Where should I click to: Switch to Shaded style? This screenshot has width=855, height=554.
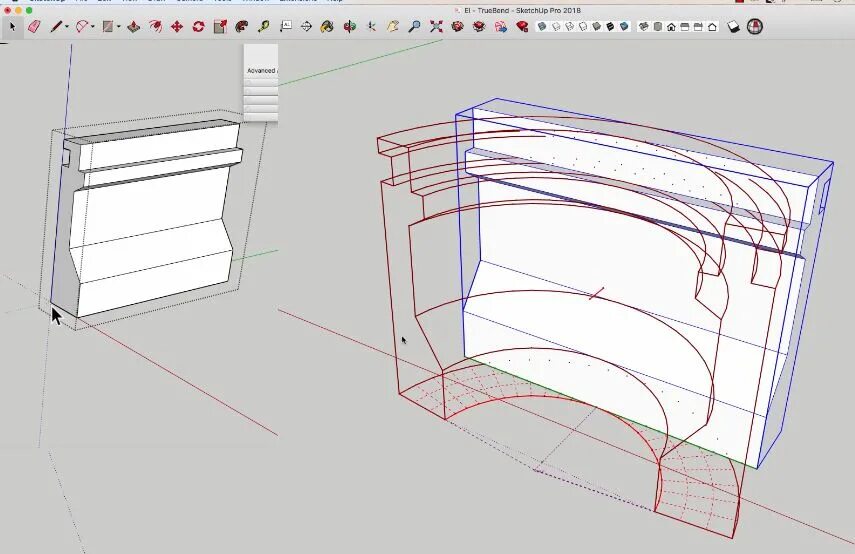[x=597, y=26]
